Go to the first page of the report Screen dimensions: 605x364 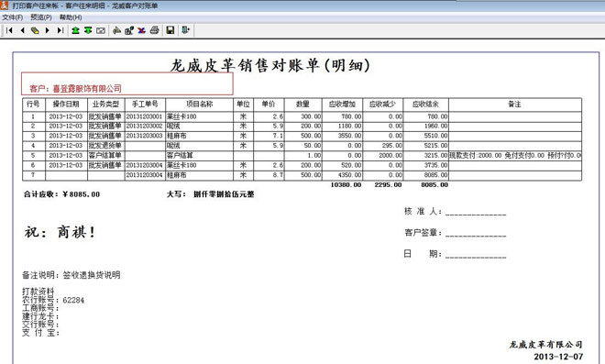[x=10, y=30]
